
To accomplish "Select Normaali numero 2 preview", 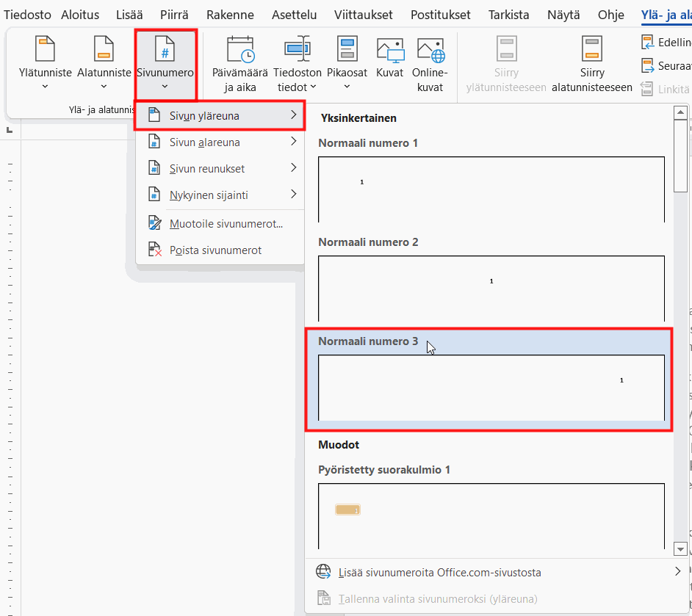I will point(491,289).
